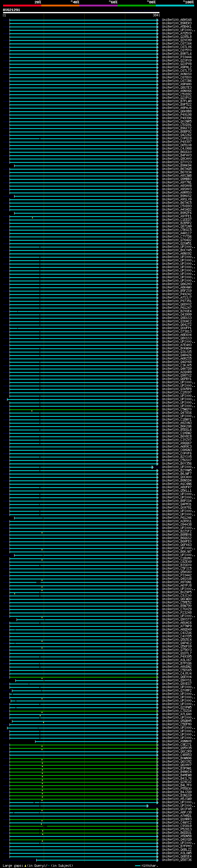This screenshot has width=197, height=868.
Task: Select the UniRef100_C6T164 label
Action: [x=176, y=43]
